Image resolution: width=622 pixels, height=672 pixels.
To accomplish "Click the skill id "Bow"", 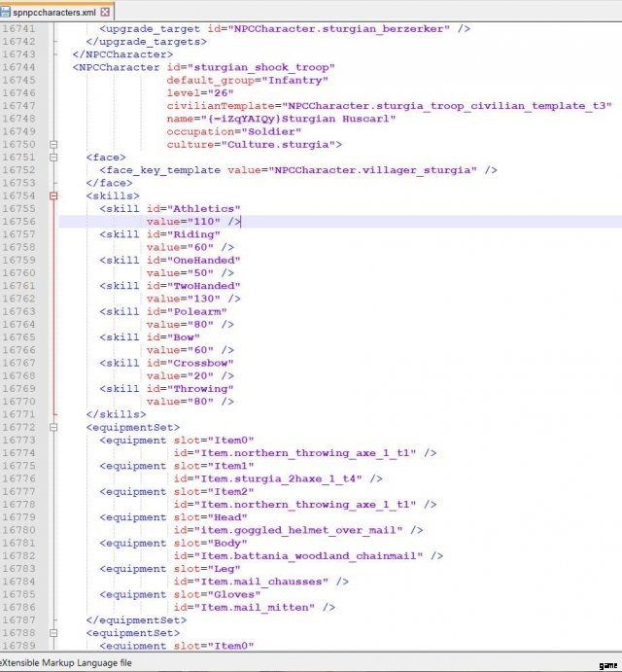I will click(184, 337).
